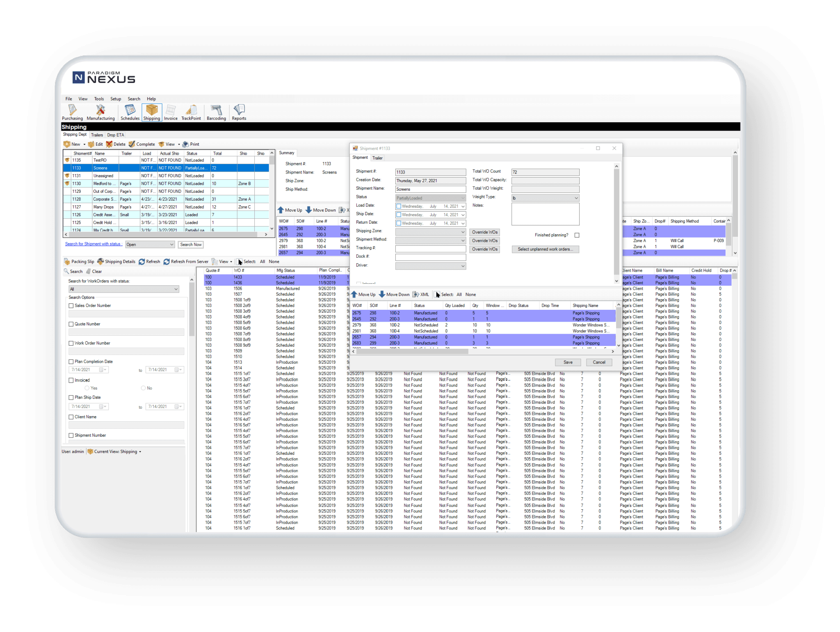Image resolution: width=840 pixels, height=632 pixels.
Task: Launch the Barcoding module
Action: (216, 112)
